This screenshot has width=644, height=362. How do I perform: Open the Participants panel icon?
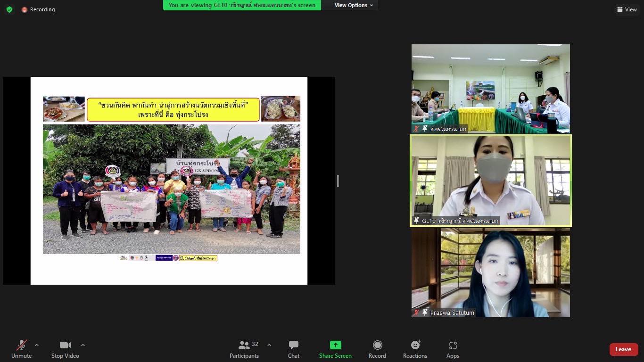(244, 345)
